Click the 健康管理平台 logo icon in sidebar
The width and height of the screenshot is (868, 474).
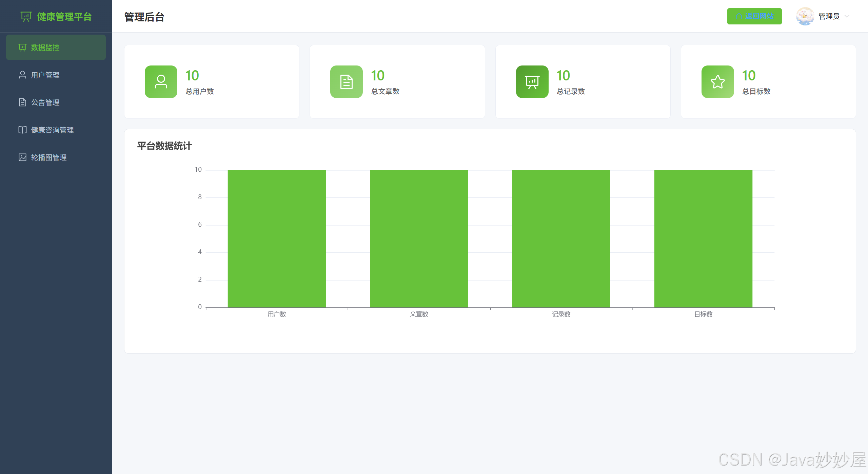pos(26,16)
